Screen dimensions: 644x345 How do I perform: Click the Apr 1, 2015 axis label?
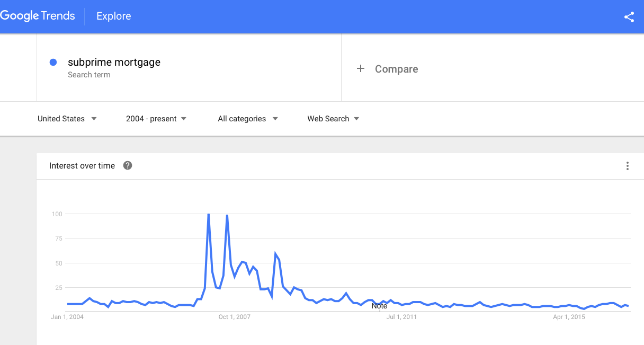pyautogui.click(x=569, y=317)
